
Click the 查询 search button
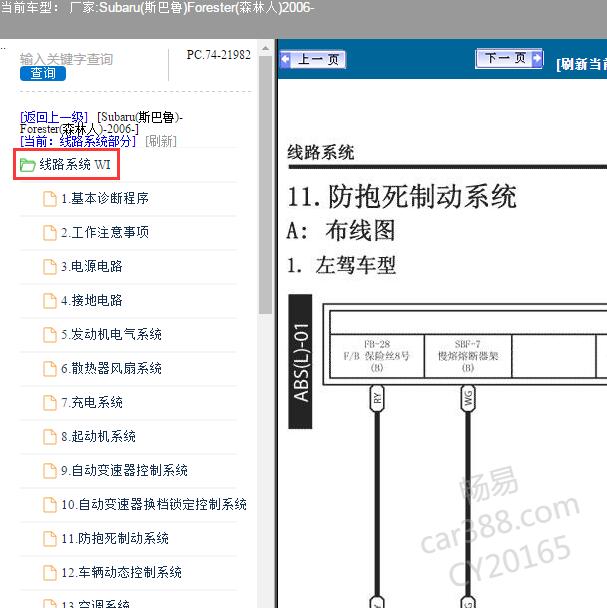coord(43,73)
